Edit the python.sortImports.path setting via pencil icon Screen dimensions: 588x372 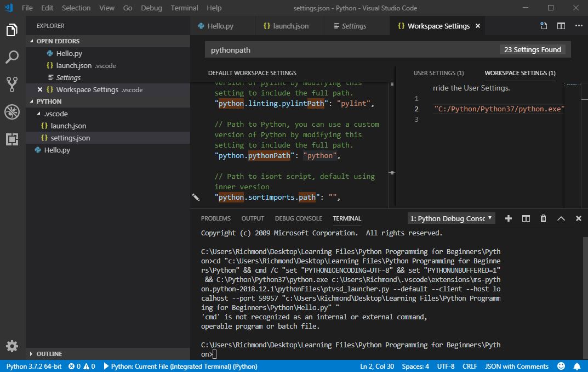point(196,197)
